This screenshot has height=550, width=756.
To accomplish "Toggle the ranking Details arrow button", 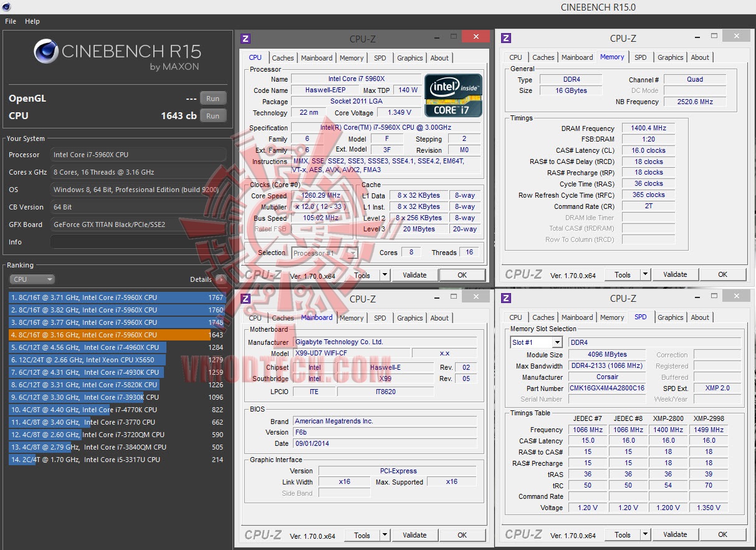I will click(221, 279).
